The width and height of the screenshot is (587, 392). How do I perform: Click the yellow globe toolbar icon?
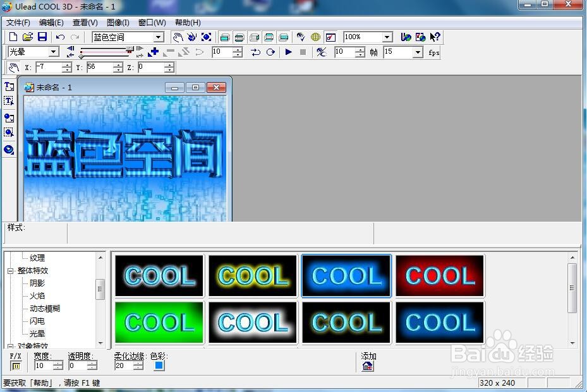pyautogui.click(x=315, y=37)
